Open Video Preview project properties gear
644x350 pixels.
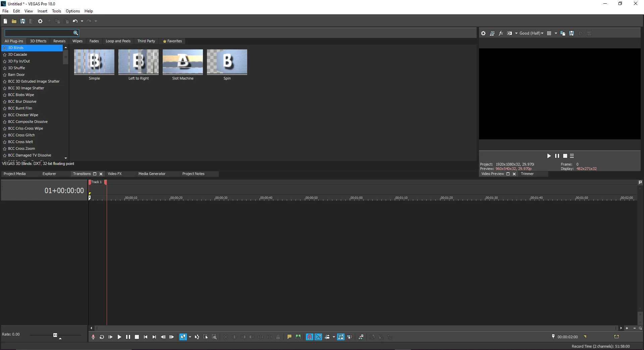[x=483, y=33]
